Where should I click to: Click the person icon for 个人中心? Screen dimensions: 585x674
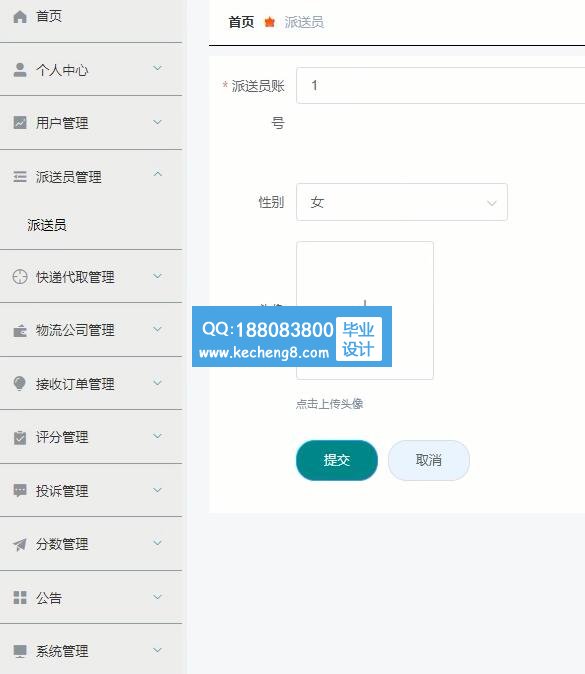tap(20, 70)
